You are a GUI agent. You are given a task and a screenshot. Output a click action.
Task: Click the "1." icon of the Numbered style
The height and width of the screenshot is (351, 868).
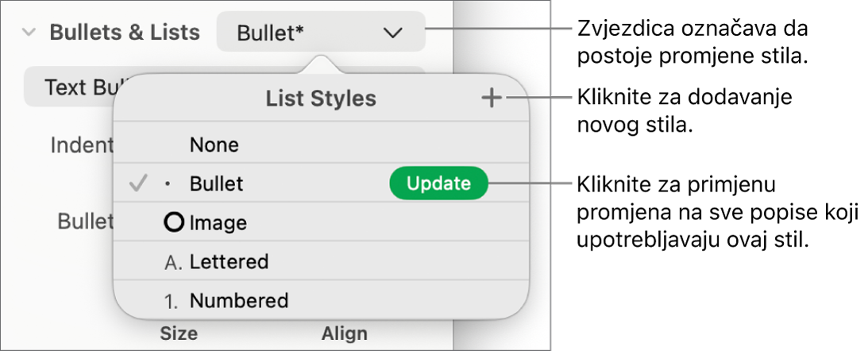pos(172,301)
